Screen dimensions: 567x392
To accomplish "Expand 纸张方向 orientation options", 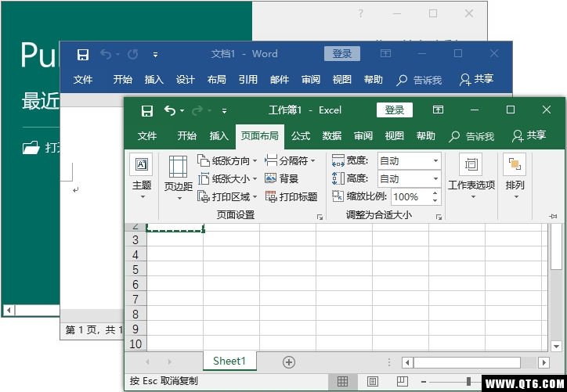I will (x=227, y=160).
